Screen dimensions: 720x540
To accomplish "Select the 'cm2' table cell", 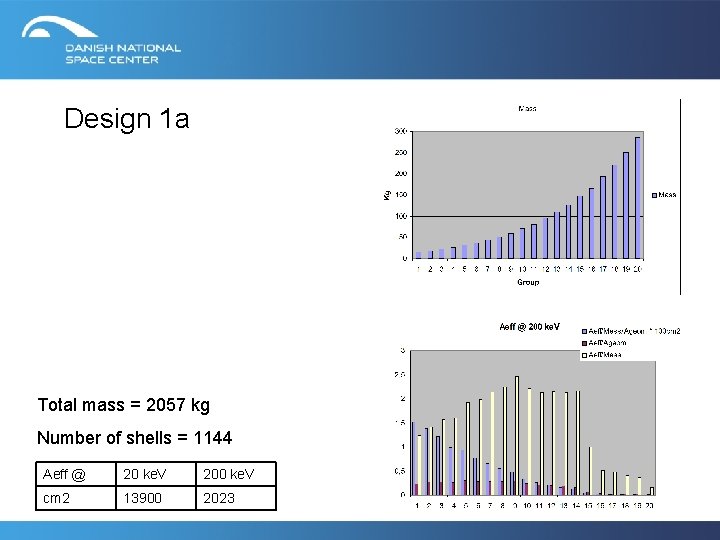I will pyautogui.click(x=76, y=498).
